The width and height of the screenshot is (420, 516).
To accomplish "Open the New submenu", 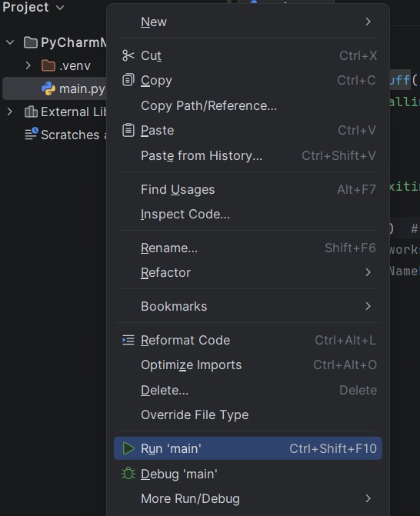I will pos(248,22).
